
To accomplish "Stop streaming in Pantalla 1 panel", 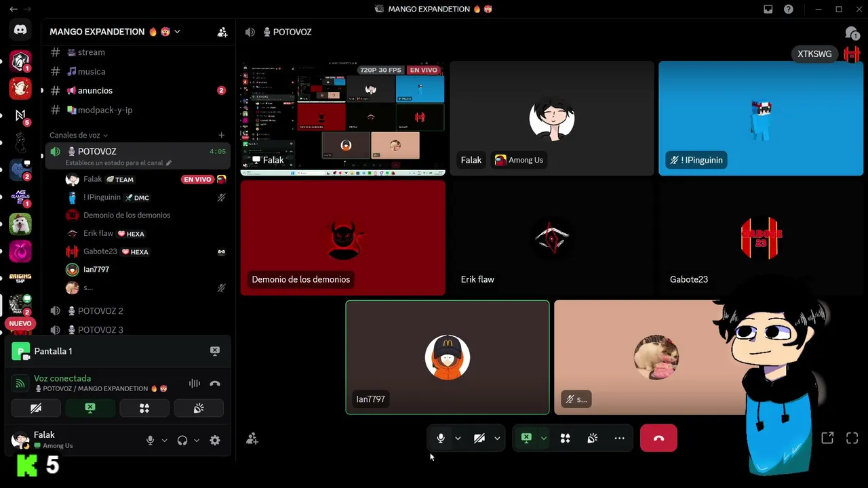I will [x=215, y=351].
